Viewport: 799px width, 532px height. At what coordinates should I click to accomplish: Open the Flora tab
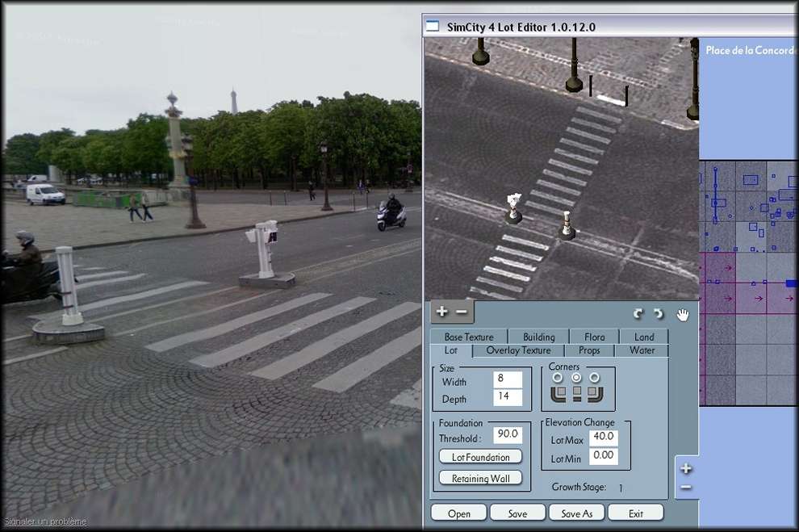[594, 337]
